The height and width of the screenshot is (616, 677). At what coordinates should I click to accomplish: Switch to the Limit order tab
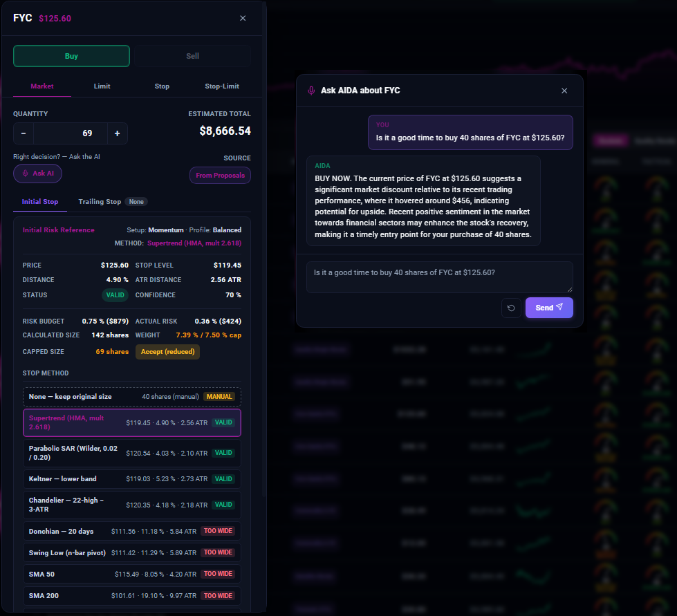tap(102, 86)
